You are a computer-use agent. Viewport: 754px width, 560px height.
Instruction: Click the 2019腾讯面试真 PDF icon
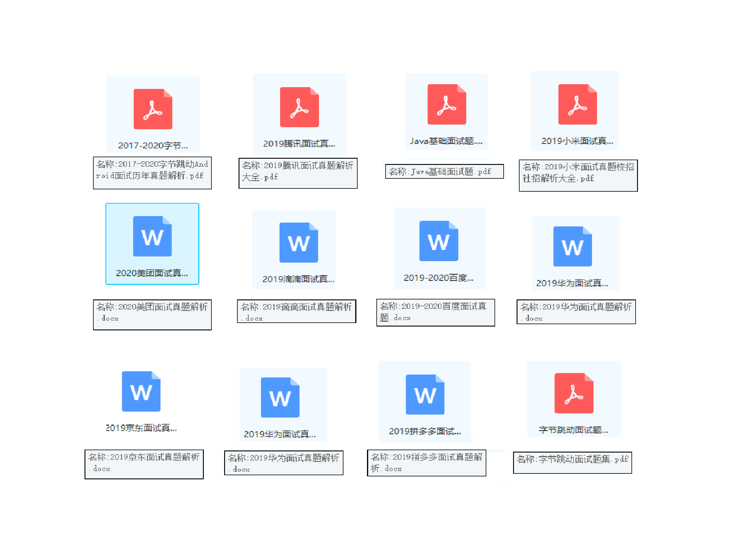299,107
